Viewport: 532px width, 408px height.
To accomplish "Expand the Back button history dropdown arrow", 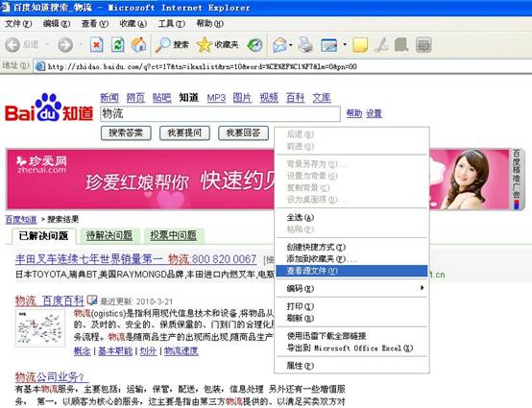I will click(47, 45).
